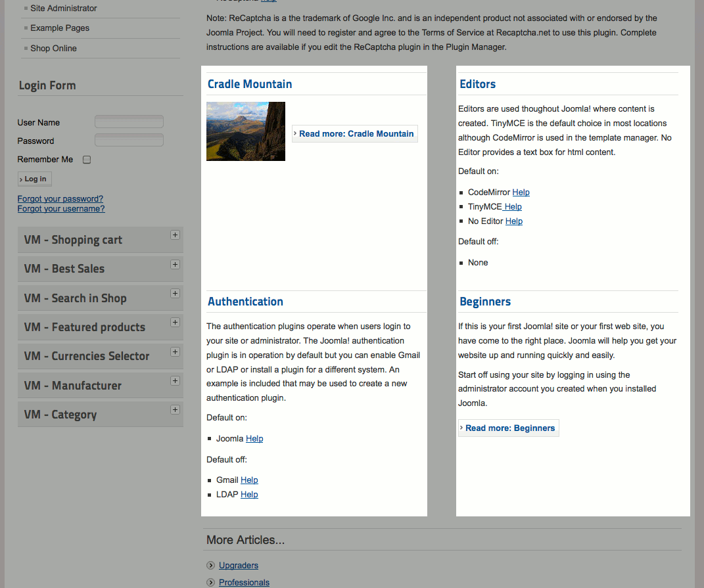Expand the VM - Best Sales module
The image size is (704, 588).
(x=175, y=264)
